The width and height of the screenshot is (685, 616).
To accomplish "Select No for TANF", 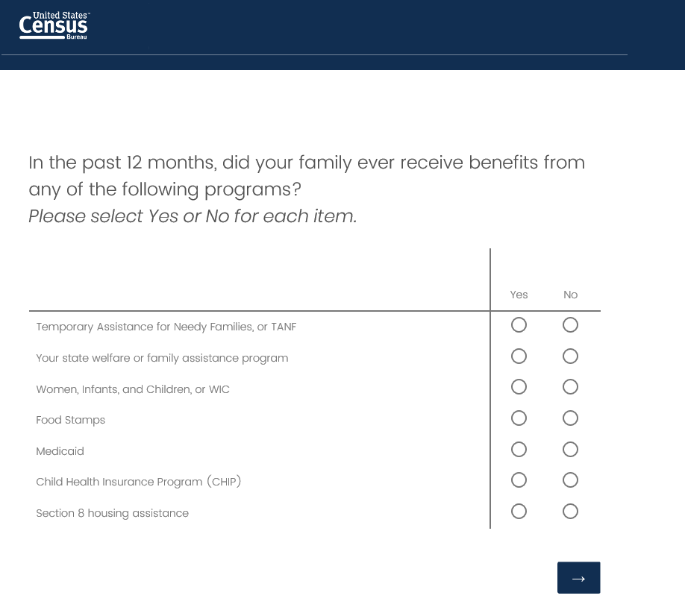I will point(571,325).
